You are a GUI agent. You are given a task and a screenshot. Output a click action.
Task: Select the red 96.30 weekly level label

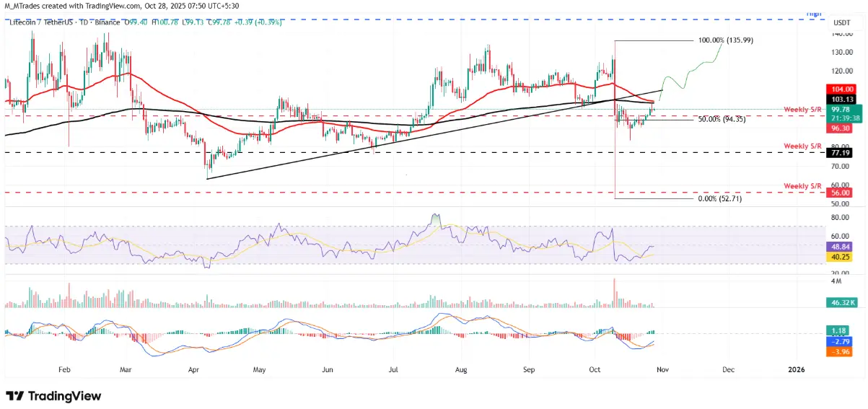[838, 127]
